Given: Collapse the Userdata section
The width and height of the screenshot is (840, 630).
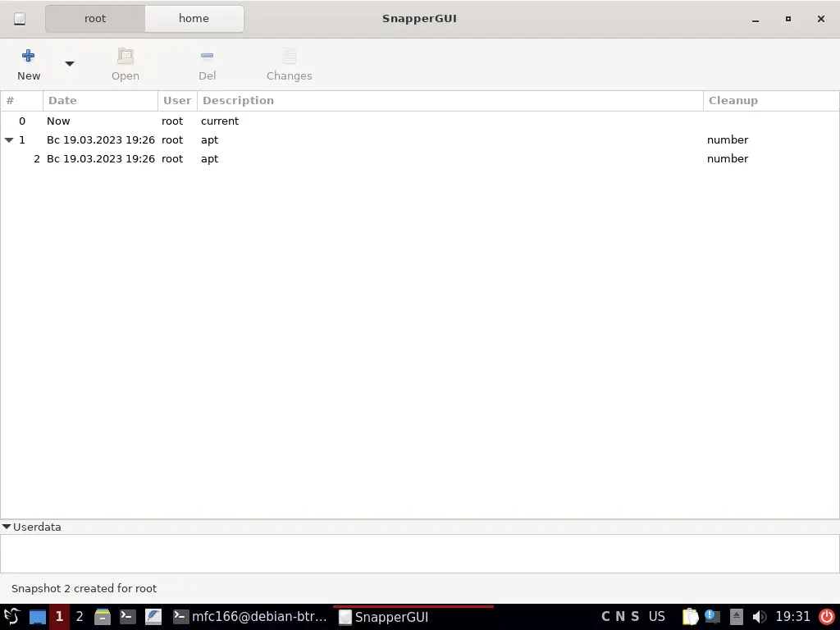Looking at the screenshot, I should (7, 527).
